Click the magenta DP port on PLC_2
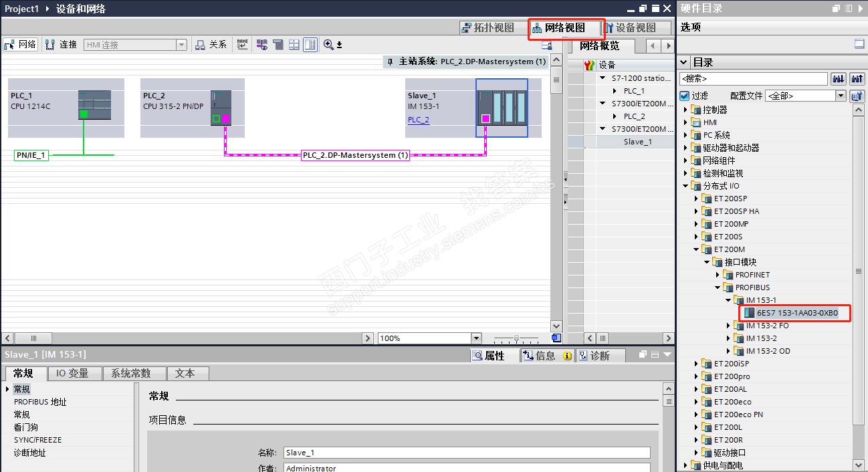Screen dimensions: 868x472 click(225, 119)
